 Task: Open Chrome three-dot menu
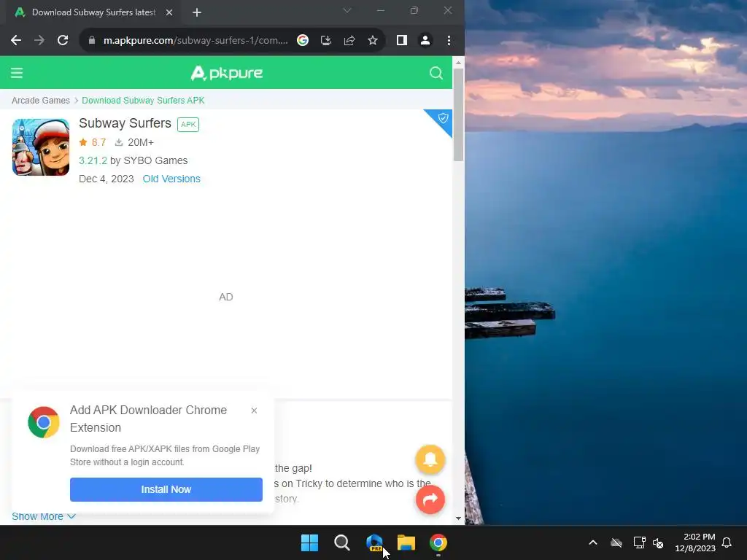(x=449, y=41)
